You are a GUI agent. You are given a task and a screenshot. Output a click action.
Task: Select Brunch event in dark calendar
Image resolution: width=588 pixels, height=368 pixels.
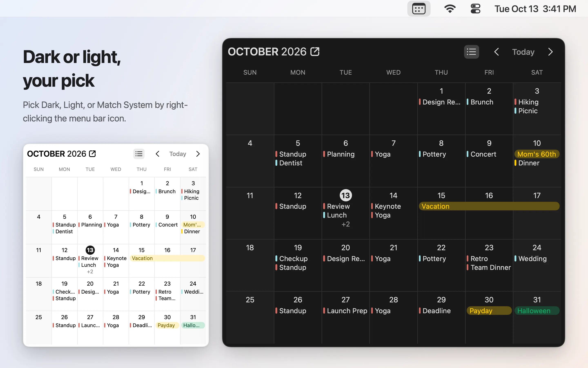480,102
